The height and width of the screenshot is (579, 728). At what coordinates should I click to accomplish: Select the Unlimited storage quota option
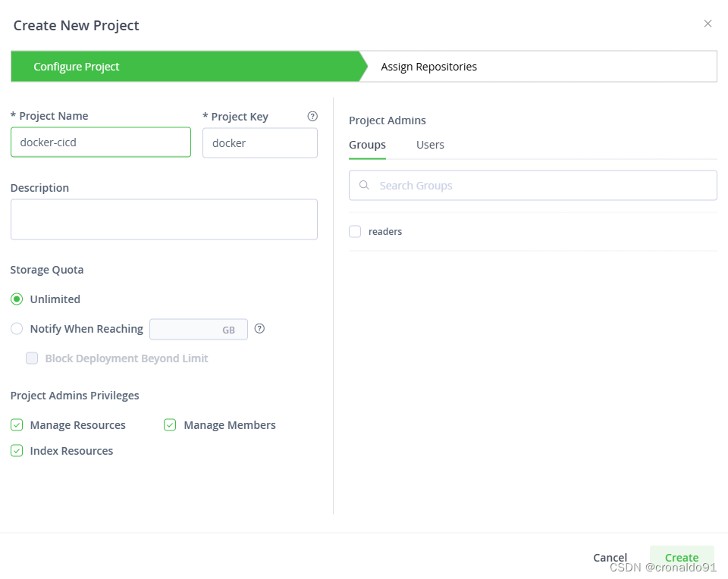coord(17,299)
